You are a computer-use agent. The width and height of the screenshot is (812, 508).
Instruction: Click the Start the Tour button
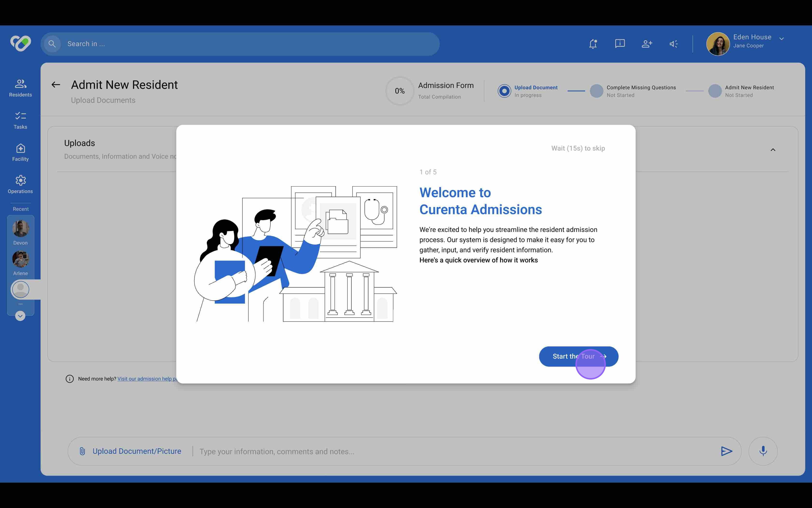(x=579, y=357)
